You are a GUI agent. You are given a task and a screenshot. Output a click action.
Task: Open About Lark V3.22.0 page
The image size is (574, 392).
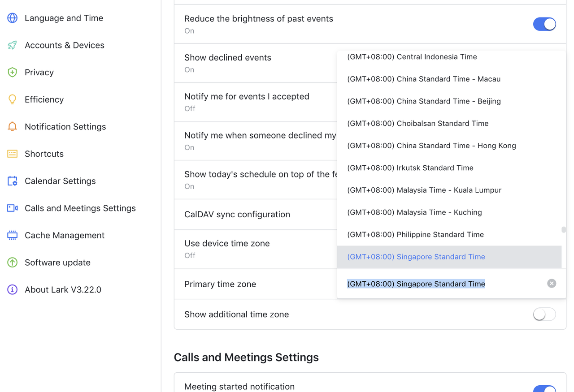[63, 290]
